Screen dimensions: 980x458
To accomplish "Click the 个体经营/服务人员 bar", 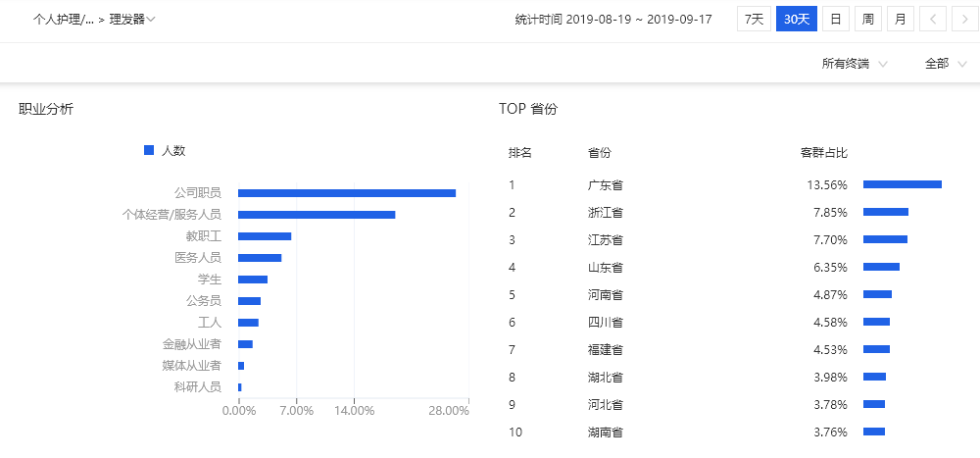I will point(316,215).
